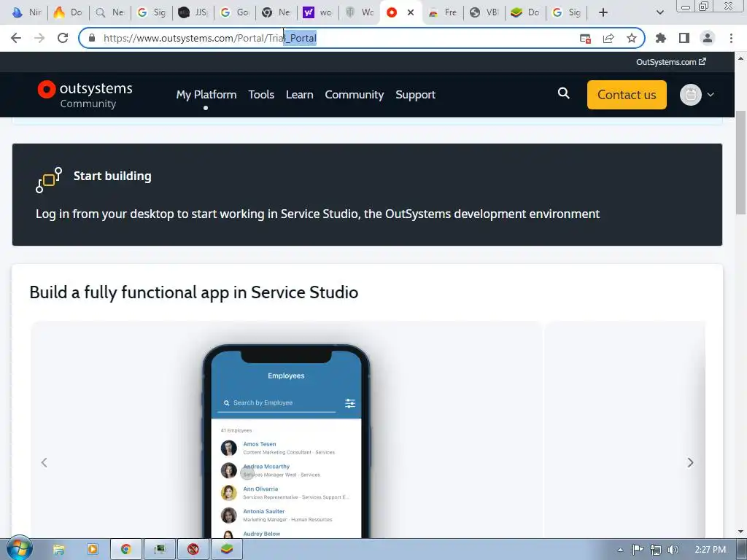Screen dimensions: 747x560
Task: Reload the page with refresh icon
Action: pyautogui.click(x=63, y=38)
